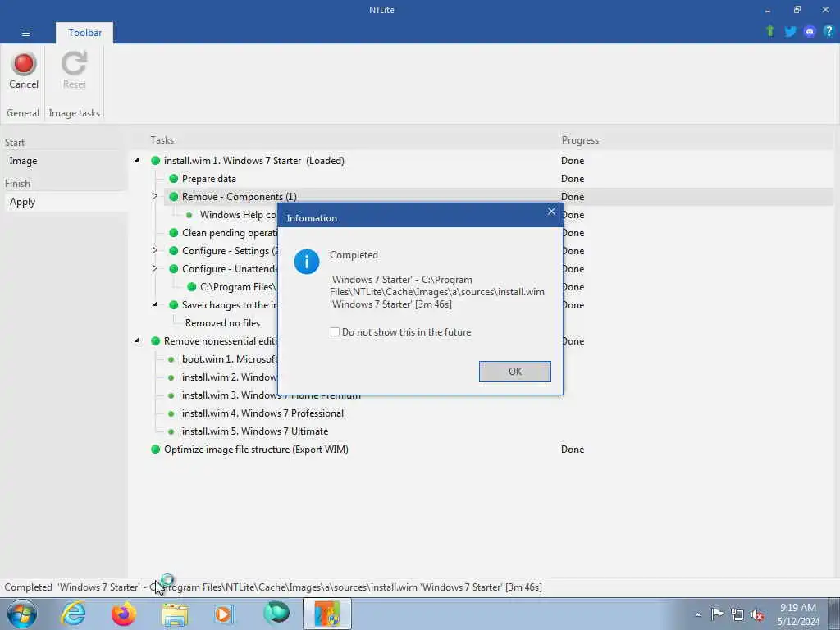Click the Tasks column header

coord(162,139)
